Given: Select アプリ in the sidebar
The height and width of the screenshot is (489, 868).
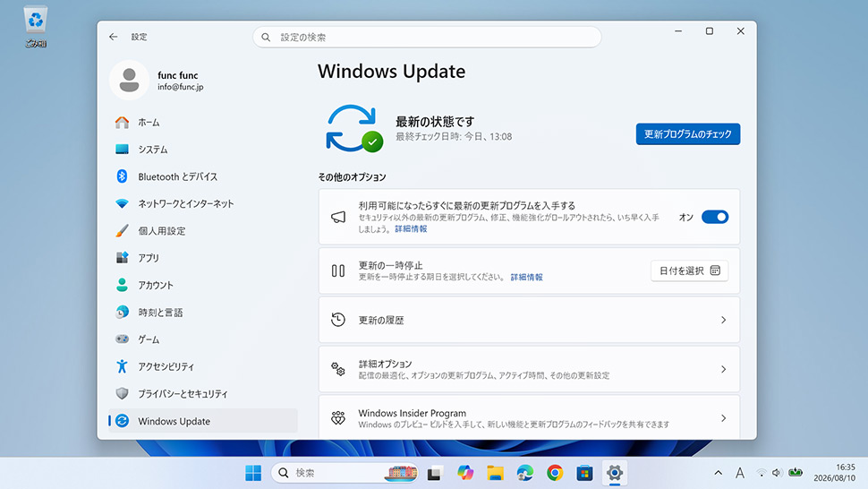Looking at the screenshot, I should click(x=203, y=258).
